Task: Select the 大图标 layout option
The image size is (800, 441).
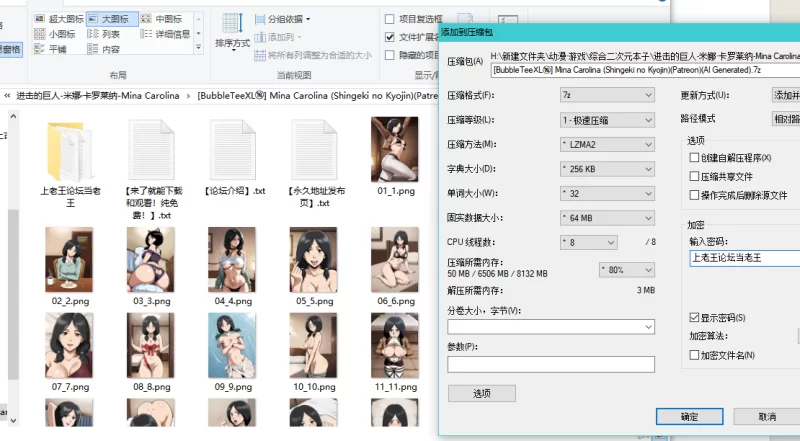Action: (112, 19)
